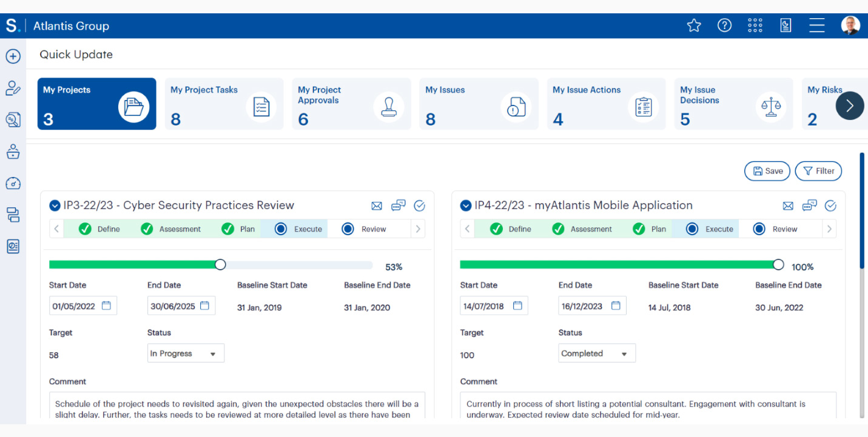Select the Review stage in Cyber Security project

pos(364,229)
